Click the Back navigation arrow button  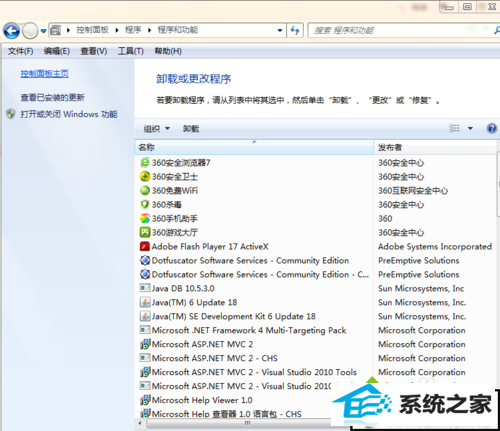[x=12, y=31]
